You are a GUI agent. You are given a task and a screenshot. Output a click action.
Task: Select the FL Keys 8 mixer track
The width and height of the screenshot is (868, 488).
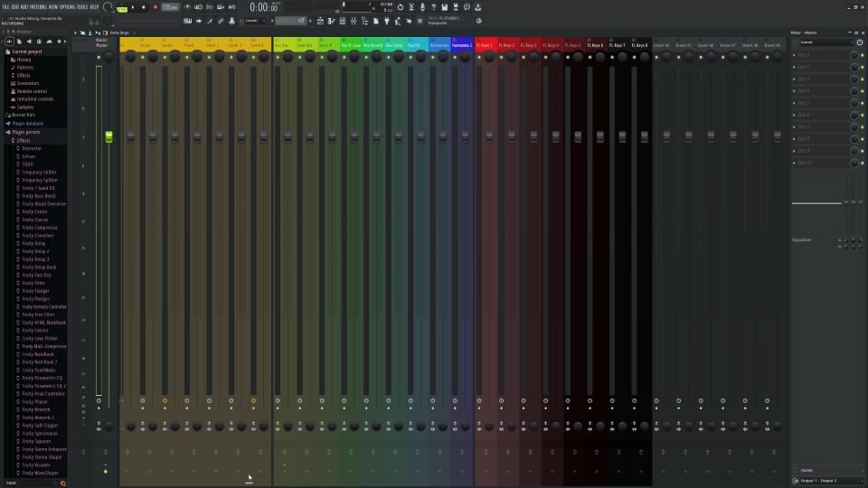click(640, 43)
